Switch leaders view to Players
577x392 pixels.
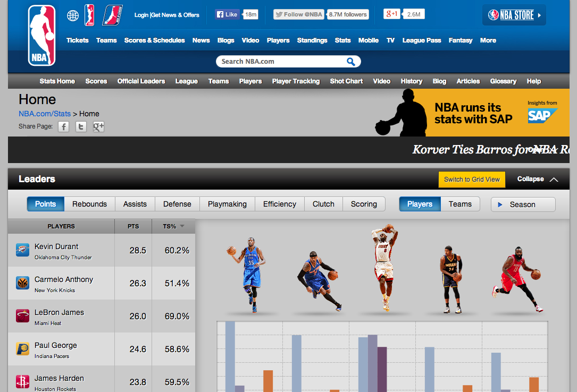click(420, 204)
